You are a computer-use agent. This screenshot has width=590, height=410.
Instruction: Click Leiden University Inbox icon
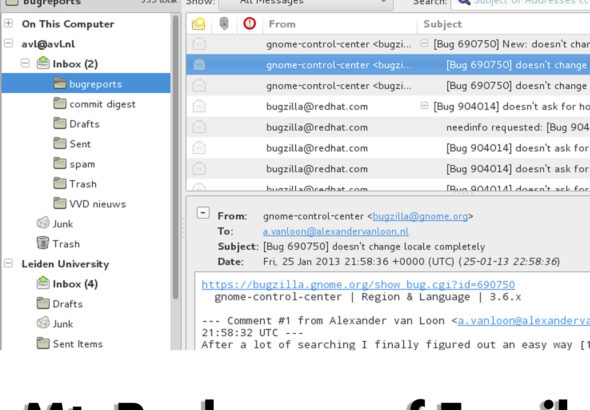(43, 283)
